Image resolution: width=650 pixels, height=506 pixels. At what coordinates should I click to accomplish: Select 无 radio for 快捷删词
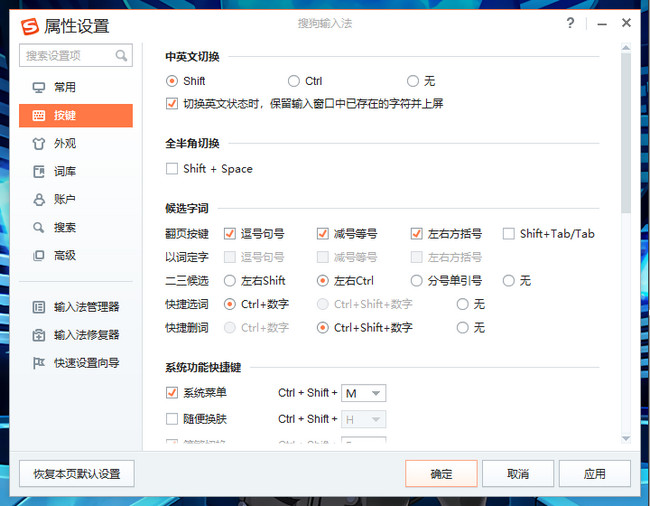(463, 328)
